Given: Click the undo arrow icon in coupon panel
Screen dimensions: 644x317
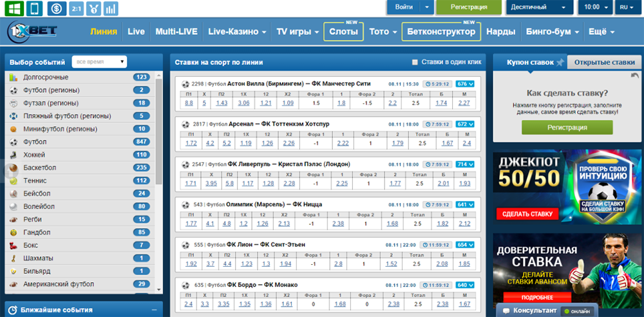Looking at the screenshot, I should point(634,75).
